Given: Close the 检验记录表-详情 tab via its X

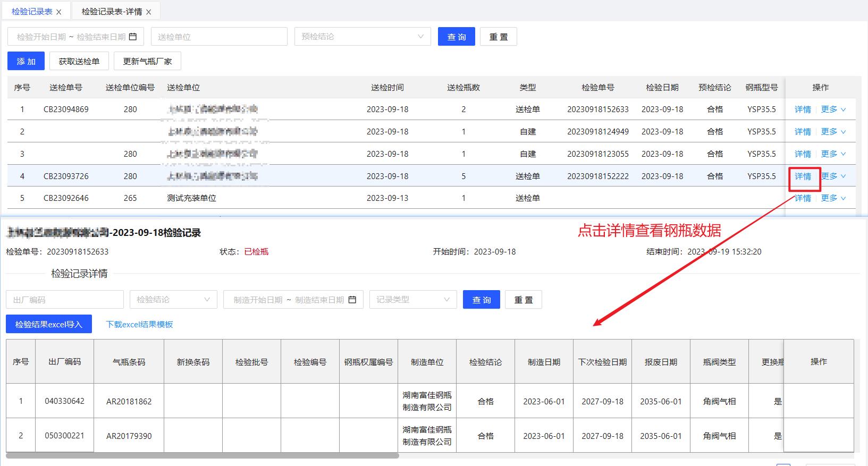Looking at the screenshot, I should point(148,12).
